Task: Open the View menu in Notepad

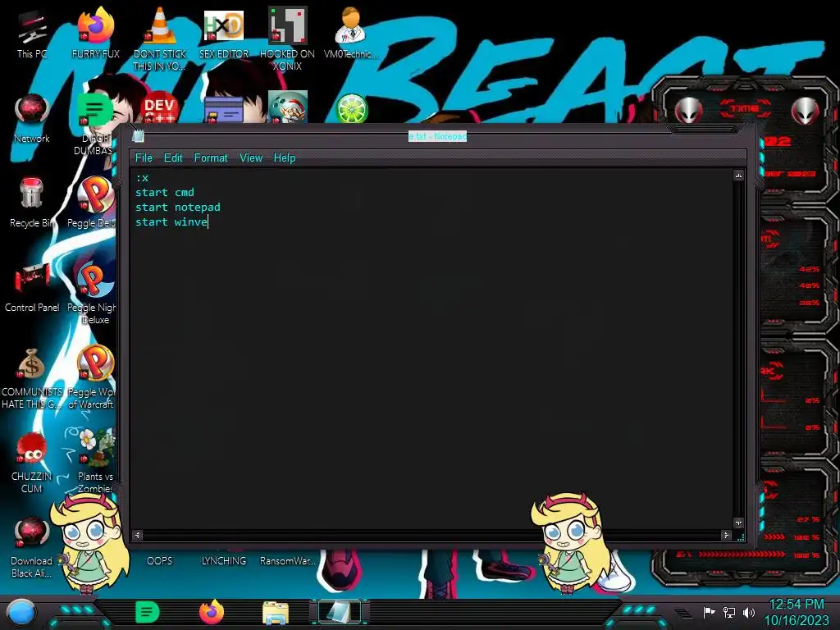Action: [x=251, y=158]
